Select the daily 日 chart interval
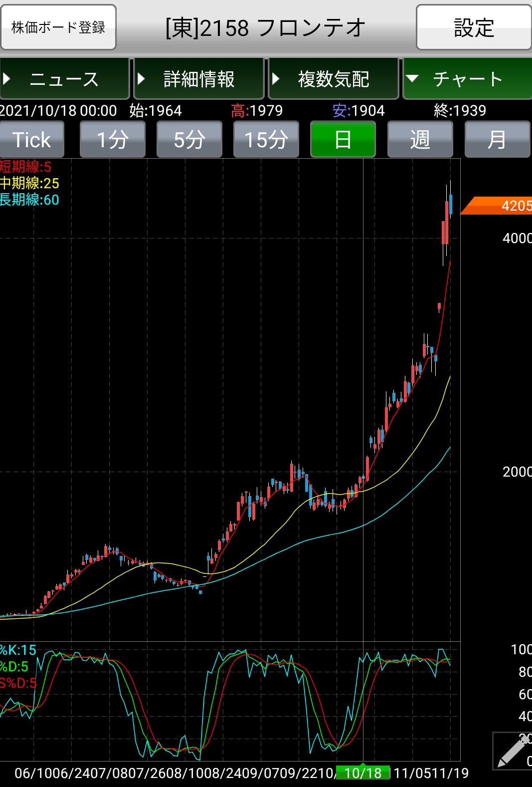This screenshot has width=532, height=787. tap(343, 140)
